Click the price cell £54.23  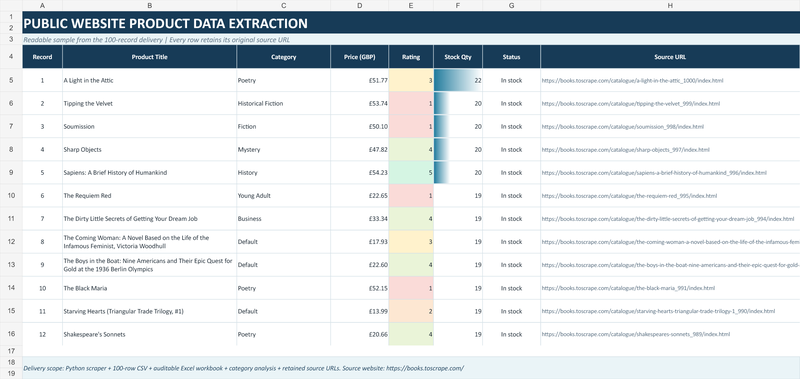359,172
